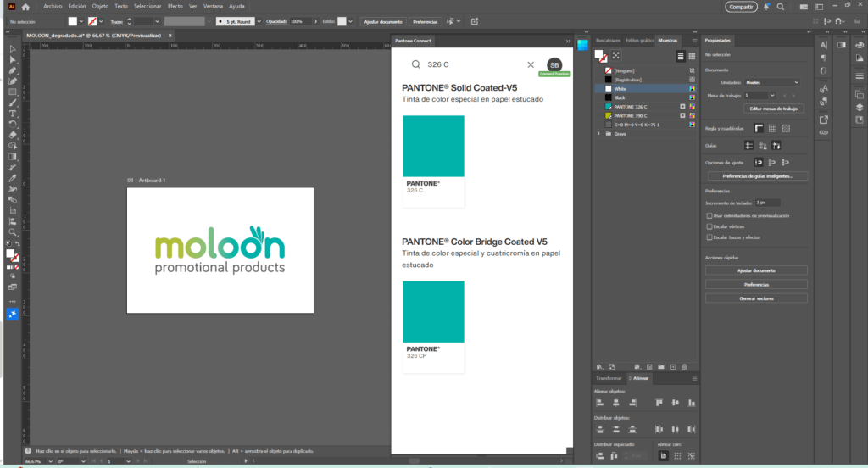This screenshot has width=868, height=468.
Task: Switch swatches panel to thumbnail view
Action: pos(692,56)
